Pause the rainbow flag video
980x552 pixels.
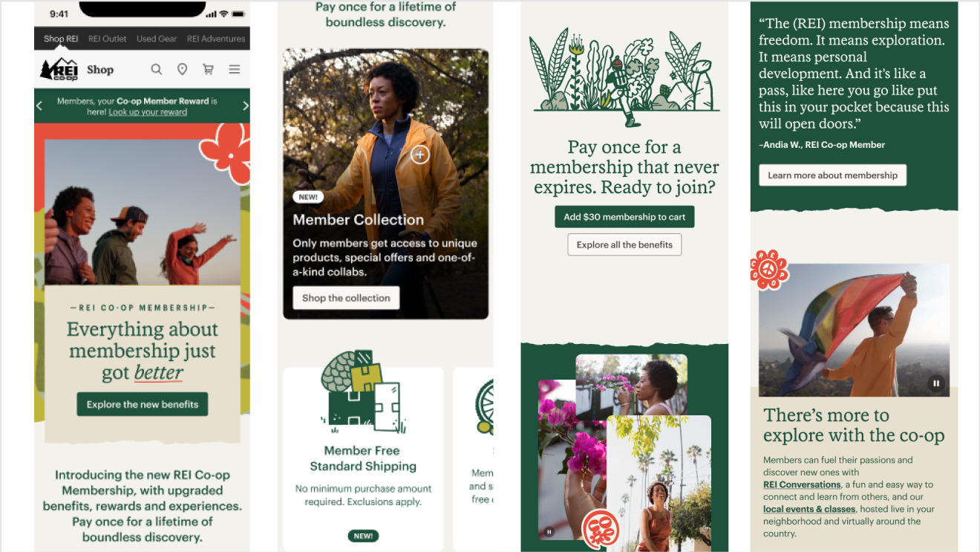(936, 383)
